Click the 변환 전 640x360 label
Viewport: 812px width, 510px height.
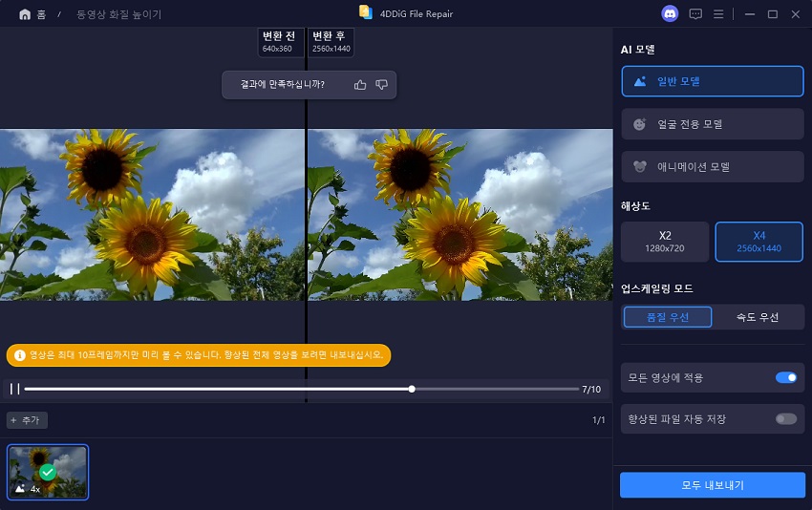click(x=279, y=42)
